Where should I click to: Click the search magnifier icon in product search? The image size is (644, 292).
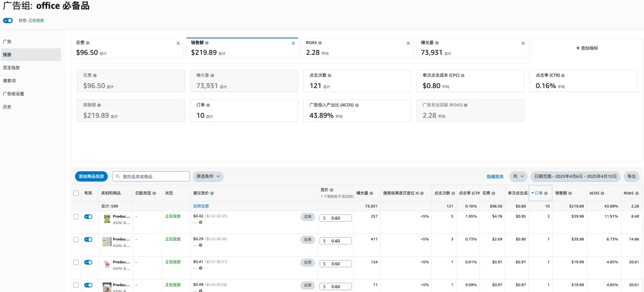[118, 177]
